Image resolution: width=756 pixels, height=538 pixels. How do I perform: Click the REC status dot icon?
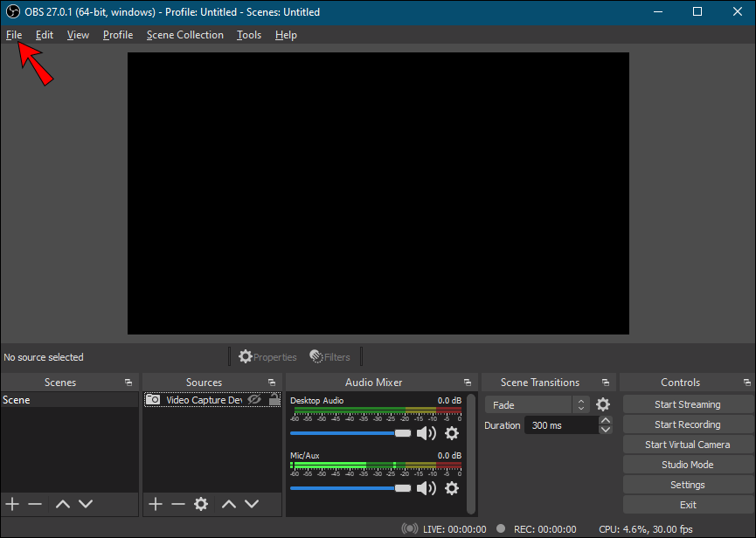(501, 528)
